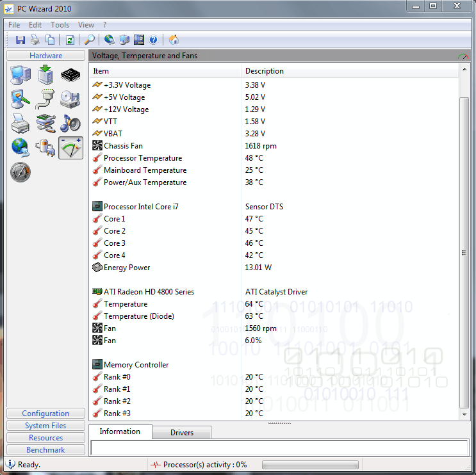Open the Network globe icon
The image size is (476, 475).
(x=21, y=148)
